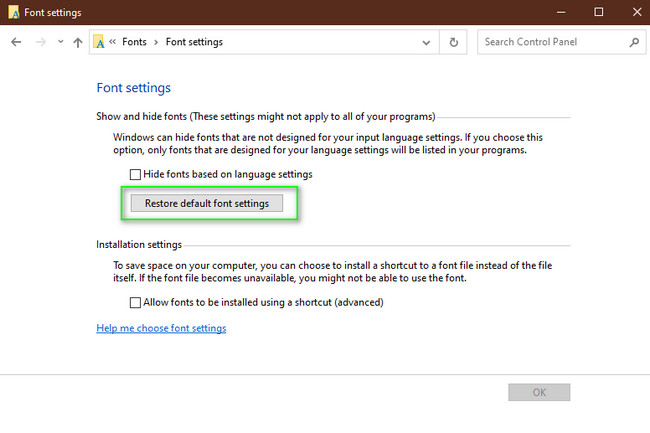Close the Font settings window
This screenshot has height=433, width=650.
point(637,12)
